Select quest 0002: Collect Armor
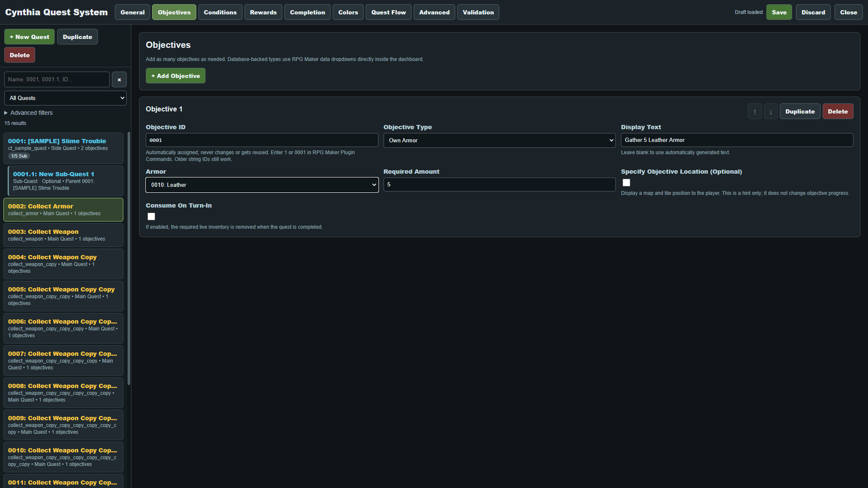 point(63,210)
